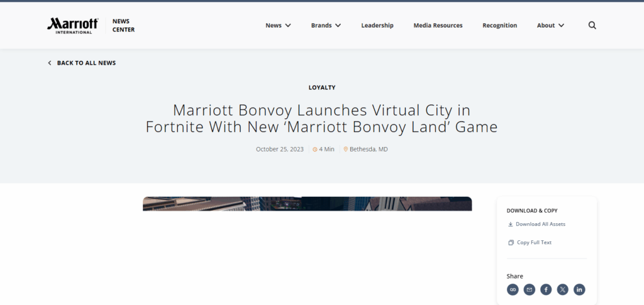Share article on LinkedIn

click(579, 289)
